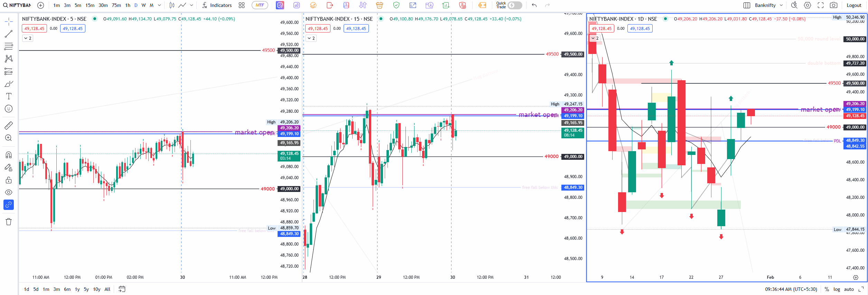This screenshot has width=868, height=295.
Task: Select the Fibonacci retracement tool
Action: point(9,46)
